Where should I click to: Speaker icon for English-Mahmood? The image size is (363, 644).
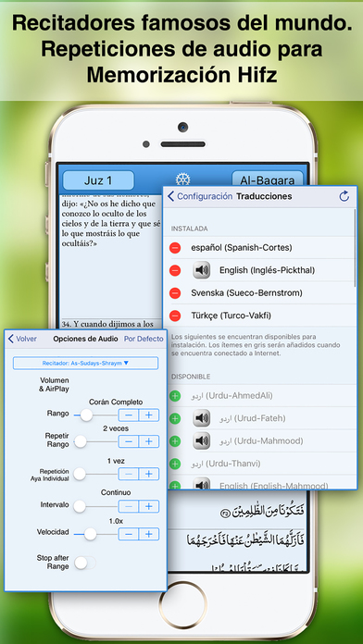pos(202,484)
